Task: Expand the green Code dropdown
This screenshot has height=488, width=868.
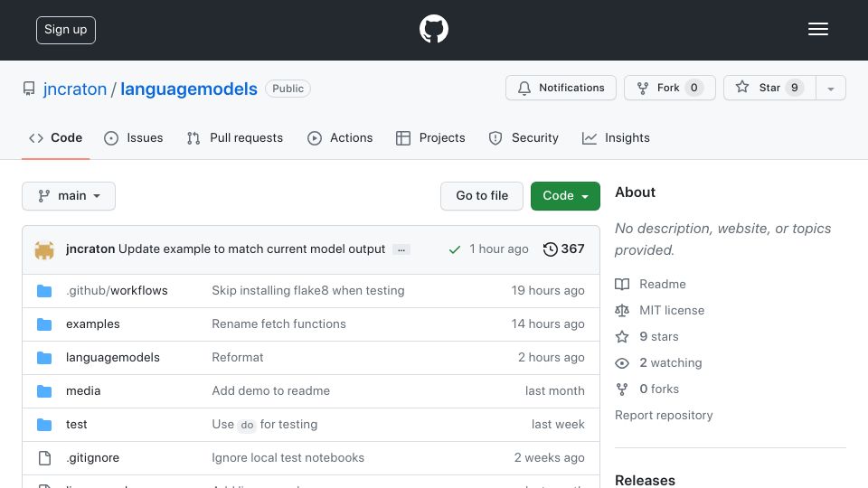Action: (x=565, y=196)
